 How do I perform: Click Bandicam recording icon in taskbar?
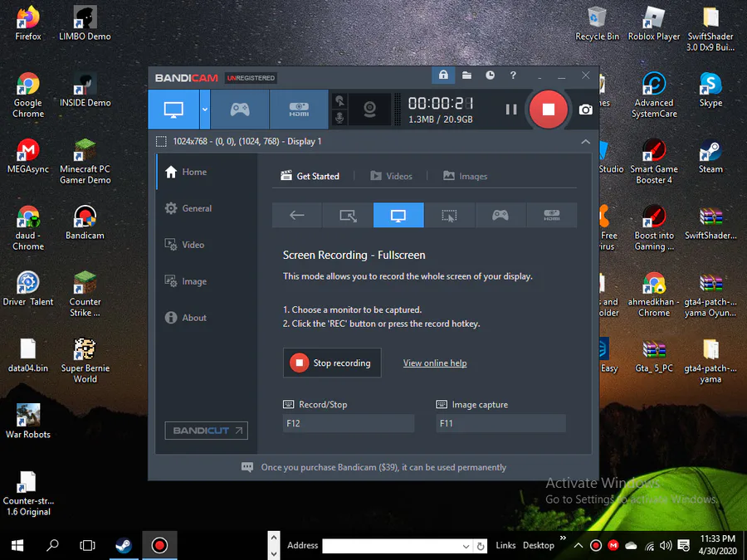(159, 545)
